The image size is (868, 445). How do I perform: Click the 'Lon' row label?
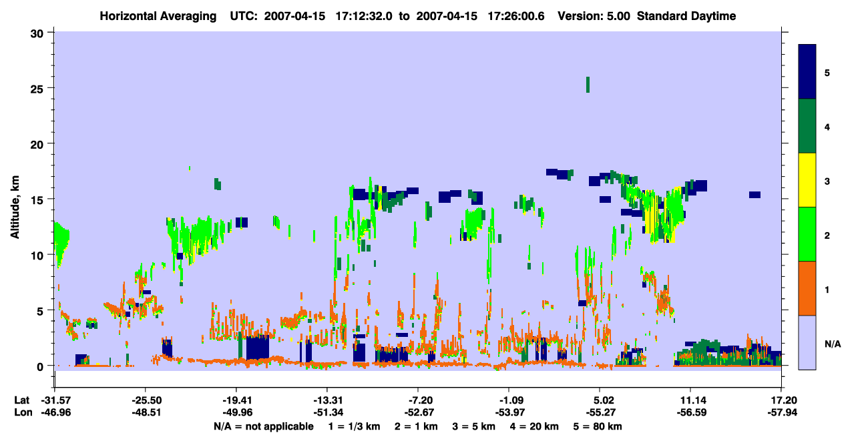(22, 412)
